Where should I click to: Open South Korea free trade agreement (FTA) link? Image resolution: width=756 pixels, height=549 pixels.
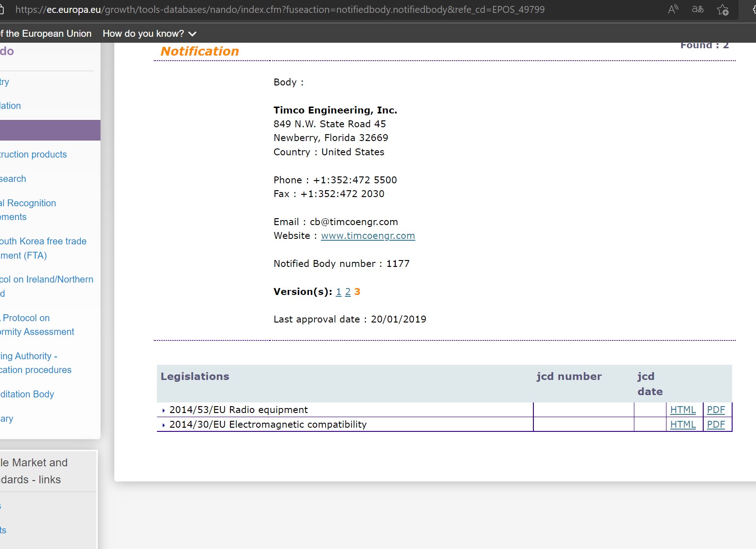[43, 248]
